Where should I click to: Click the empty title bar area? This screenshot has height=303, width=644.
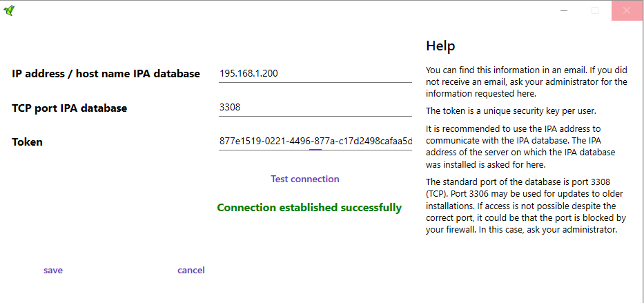276,10
